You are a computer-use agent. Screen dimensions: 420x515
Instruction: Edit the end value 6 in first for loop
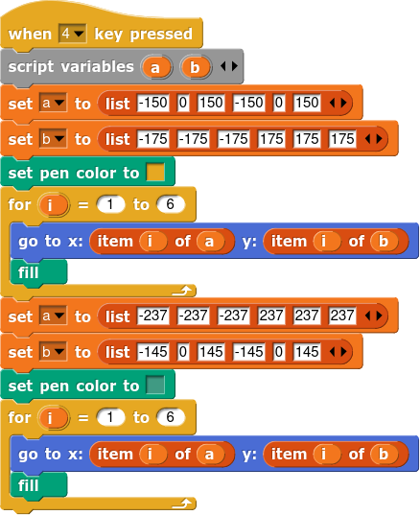(x=171, y=204)
